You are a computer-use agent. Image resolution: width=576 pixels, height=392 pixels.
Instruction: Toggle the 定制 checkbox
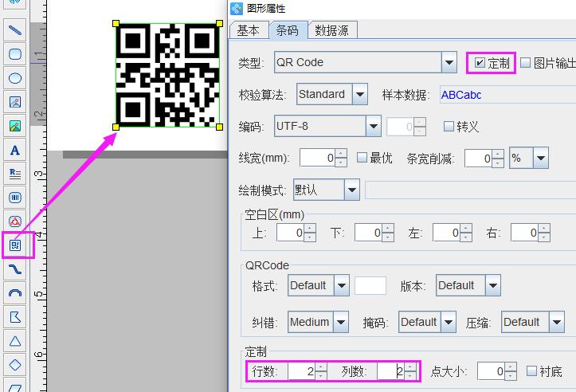click(x=480, y=63)
